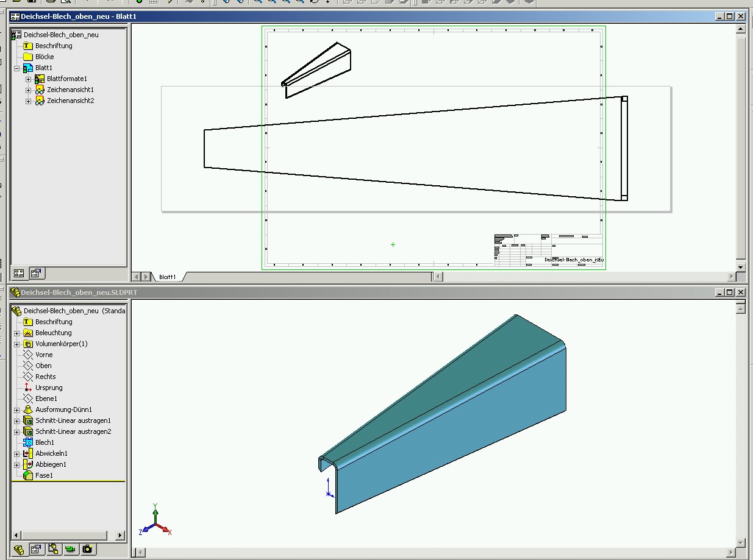Expand the Zeichenansicht2 node
This screenshot has width=753, height=560.
[x=28, y=101]
